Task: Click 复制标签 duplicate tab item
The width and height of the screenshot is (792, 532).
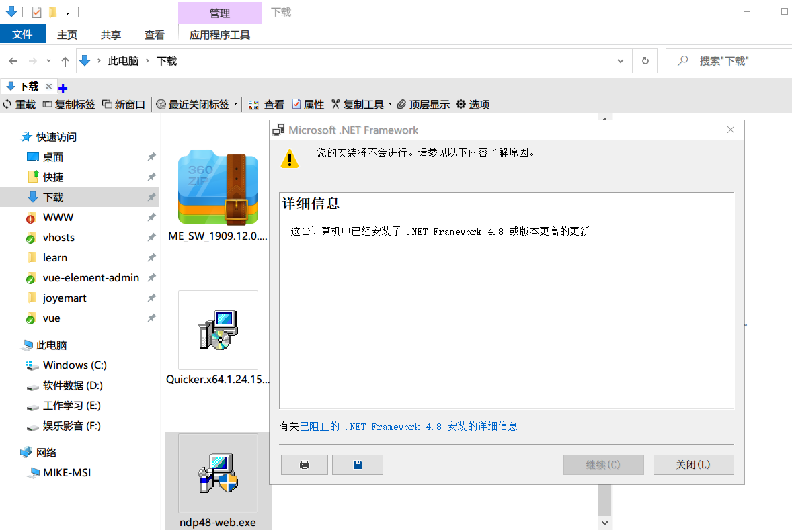Action: click(x=69, y=105)
